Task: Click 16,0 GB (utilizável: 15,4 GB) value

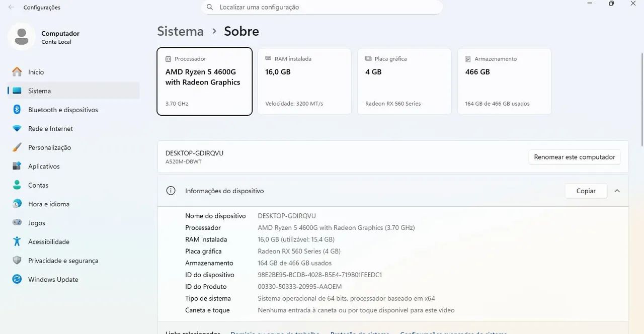Action: click(296, 239)
